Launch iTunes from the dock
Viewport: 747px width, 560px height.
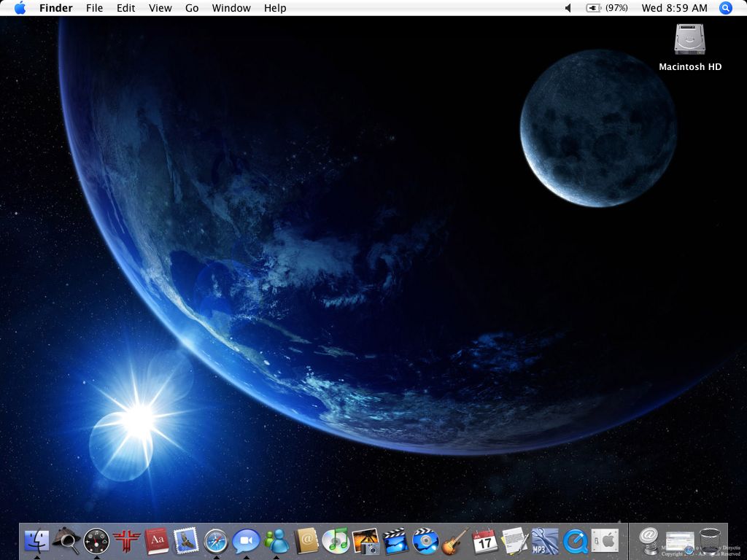(x=336, y=540)
